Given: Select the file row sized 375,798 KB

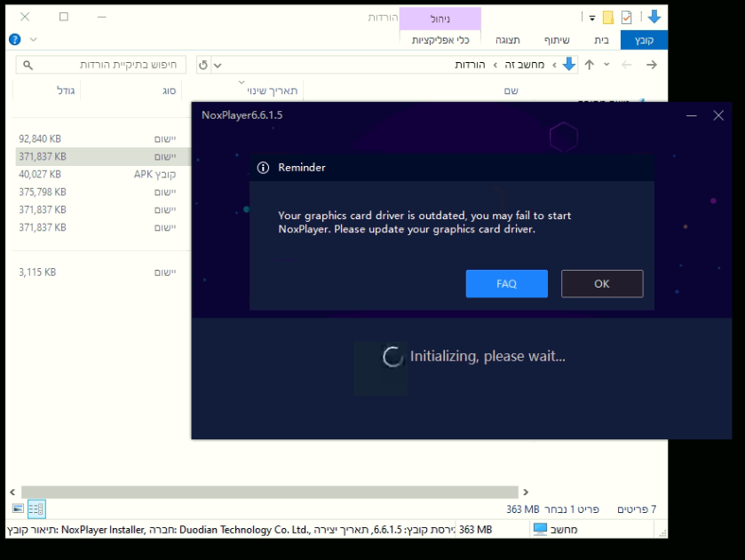Looking at the screenshot, I should (x=103, y=192).
